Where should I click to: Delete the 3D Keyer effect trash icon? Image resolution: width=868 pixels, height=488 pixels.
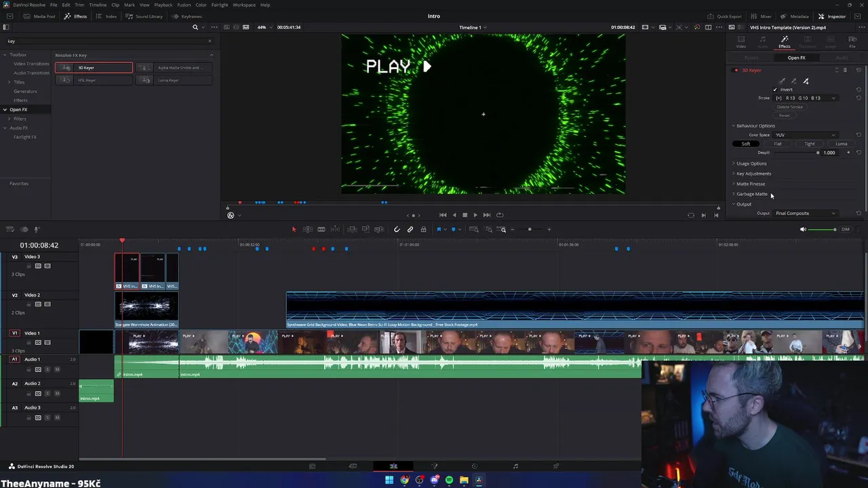click(845, 70)
